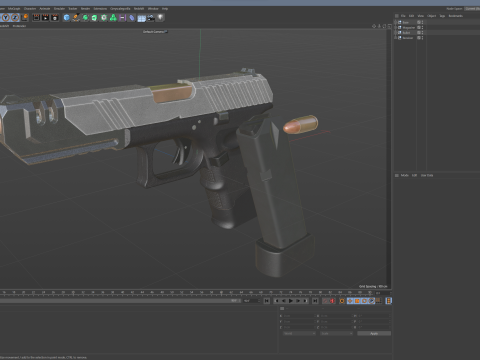Open the Attribute Manager Mode menu
The height and width of the screenshot is (360, 480).
[404, 175]
